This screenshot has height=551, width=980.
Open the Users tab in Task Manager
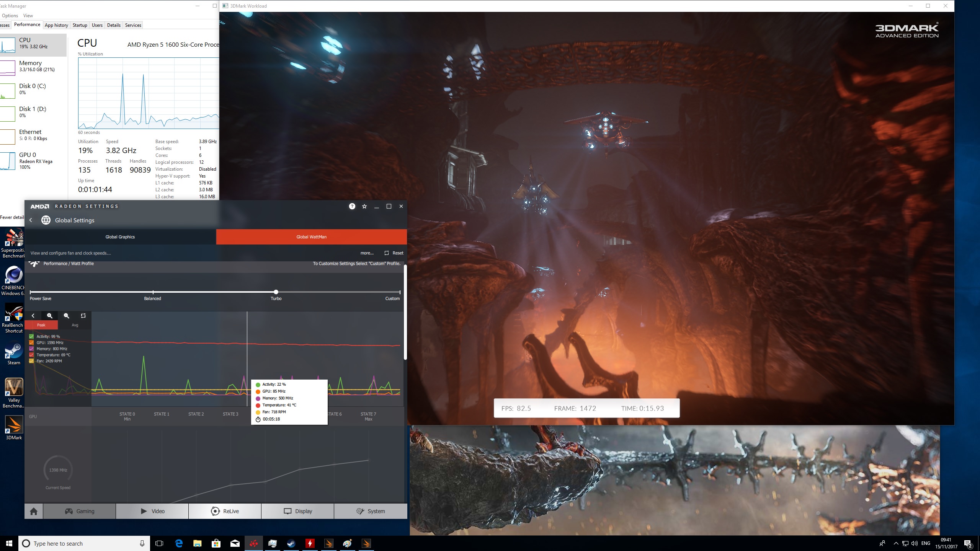click(x=97, y=25)
